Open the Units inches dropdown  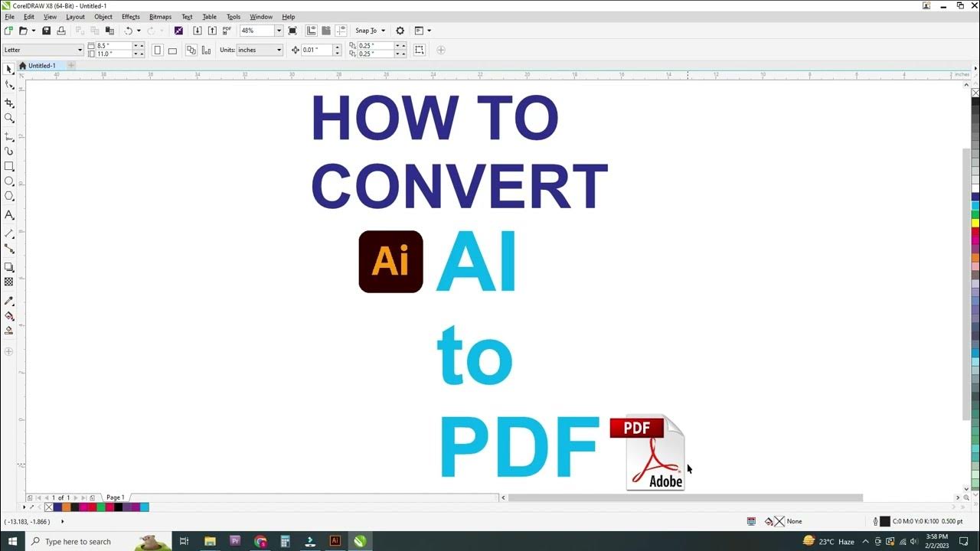point(279,50)
